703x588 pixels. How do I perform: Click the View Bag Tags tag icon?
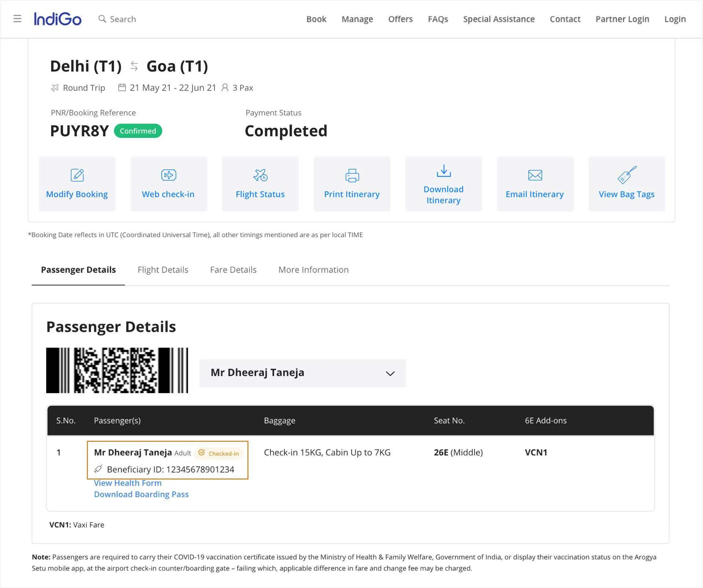[x=627, y=174]
